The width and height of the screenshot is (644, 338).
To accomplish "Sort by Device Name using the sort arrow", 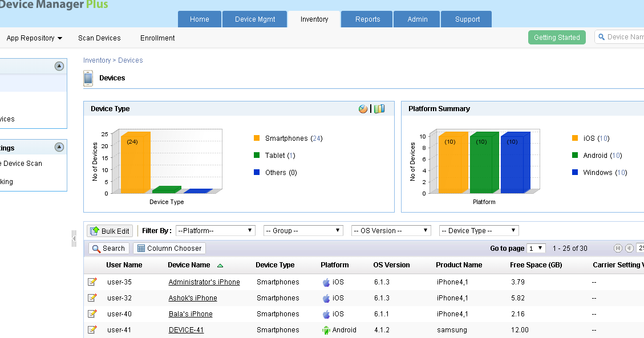I will pyautogui.click(x=220, y=265).
